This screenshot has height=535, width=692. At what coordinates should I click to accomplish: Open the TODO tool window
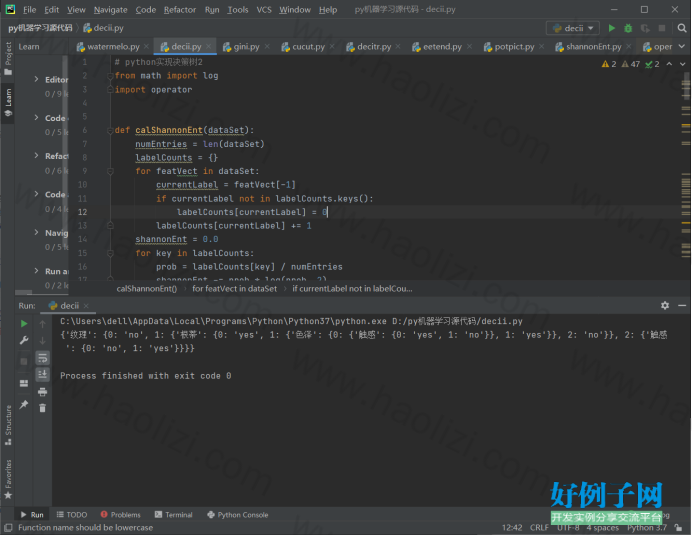71,515
